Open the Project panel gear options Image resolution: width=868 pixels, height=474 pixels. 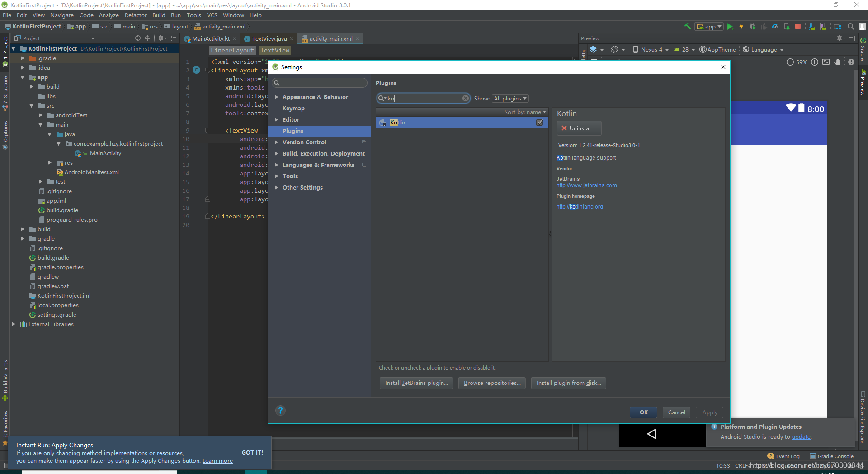(162, 38)
